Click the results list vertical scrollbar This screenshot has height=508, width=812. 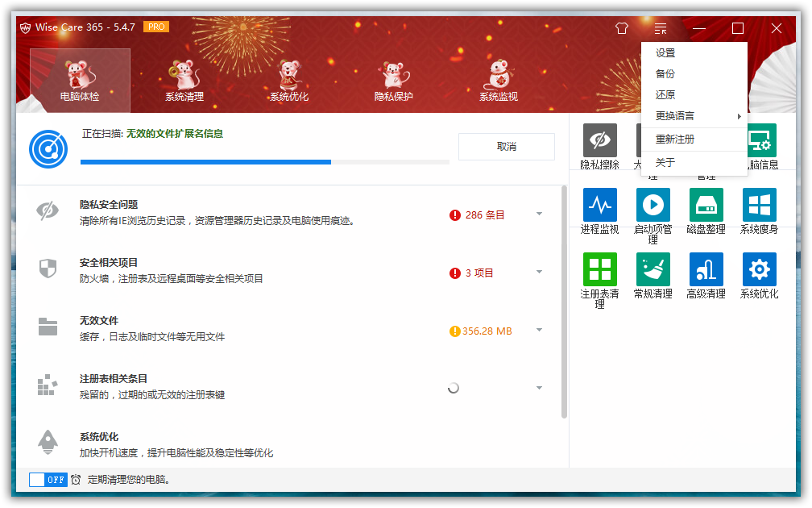(x=564, y=302)
